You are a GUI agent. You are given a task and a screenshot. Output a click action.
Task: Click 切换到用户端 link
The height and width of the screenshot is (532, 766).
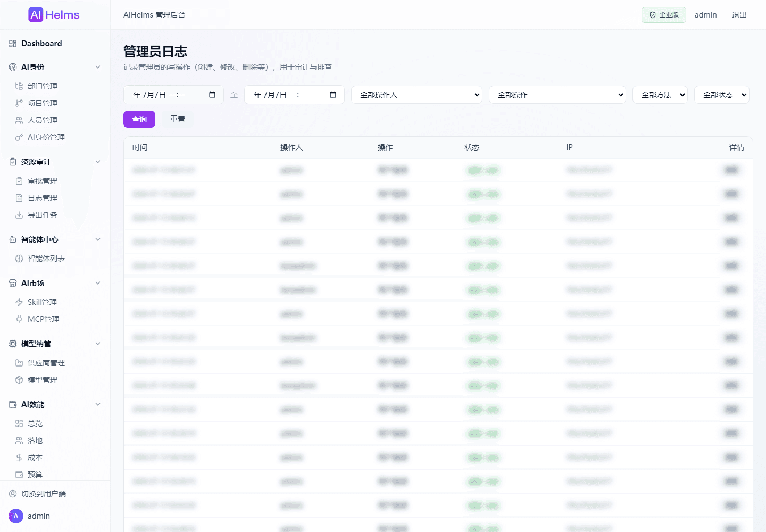(44, 494)
